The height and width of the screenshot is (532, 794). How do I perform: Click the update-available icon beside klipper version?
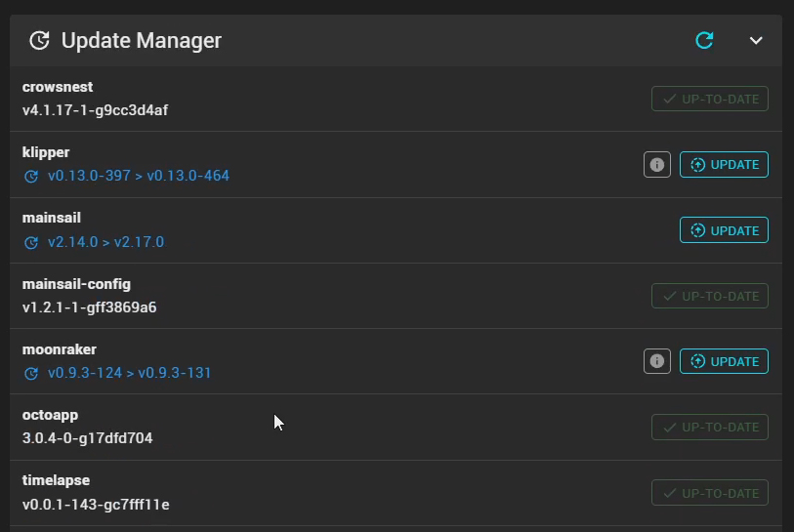(x=31, y=177)
